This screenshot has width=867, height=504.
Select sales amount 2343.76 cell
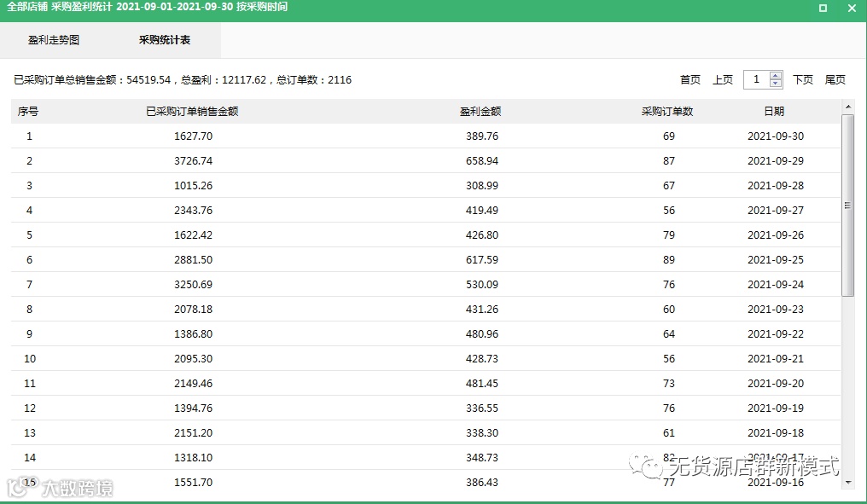(193, 211)
